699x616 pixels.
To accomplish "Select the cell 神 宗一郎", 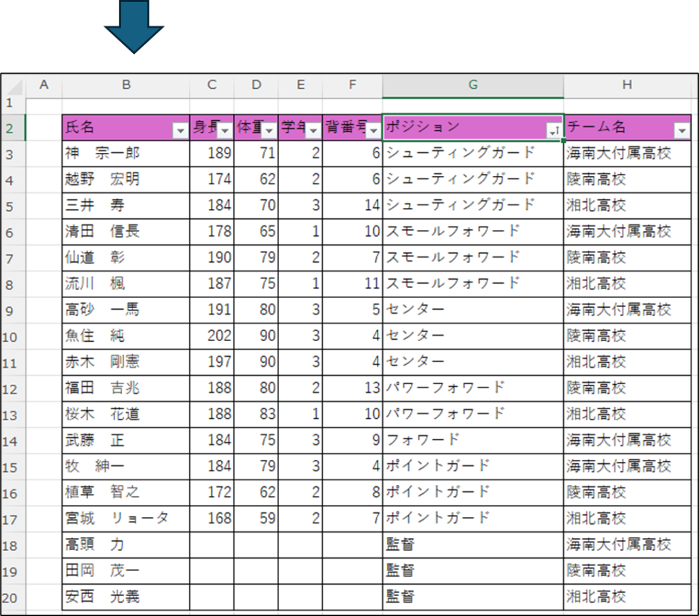I will [126, 153].
